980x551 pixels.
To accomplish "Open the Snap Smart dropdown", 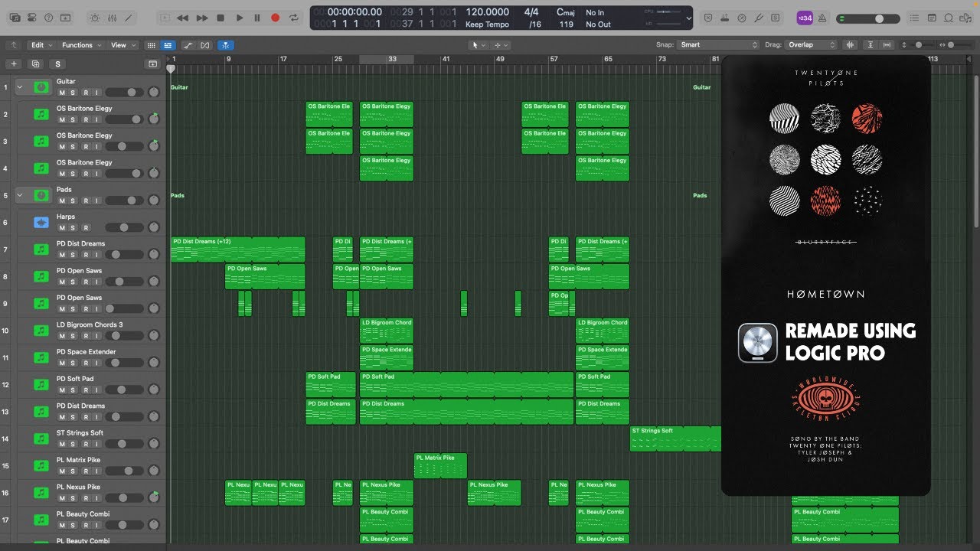I will pyautogui.click(x=718, y=45).
